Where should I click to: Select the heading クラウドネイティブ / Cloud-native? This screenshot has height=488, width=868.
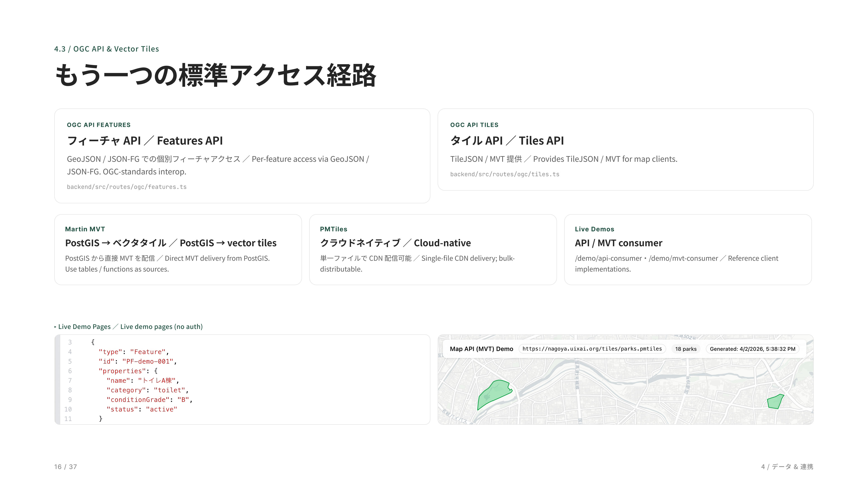pyautogui.click(x=395, y=243)
